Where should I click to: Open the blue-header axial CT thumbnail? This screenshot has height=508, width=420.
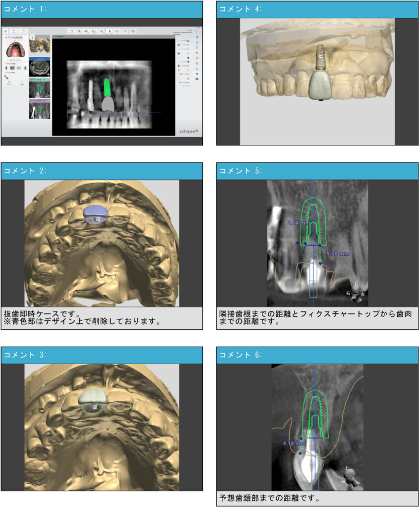click(x=39, y=66)
